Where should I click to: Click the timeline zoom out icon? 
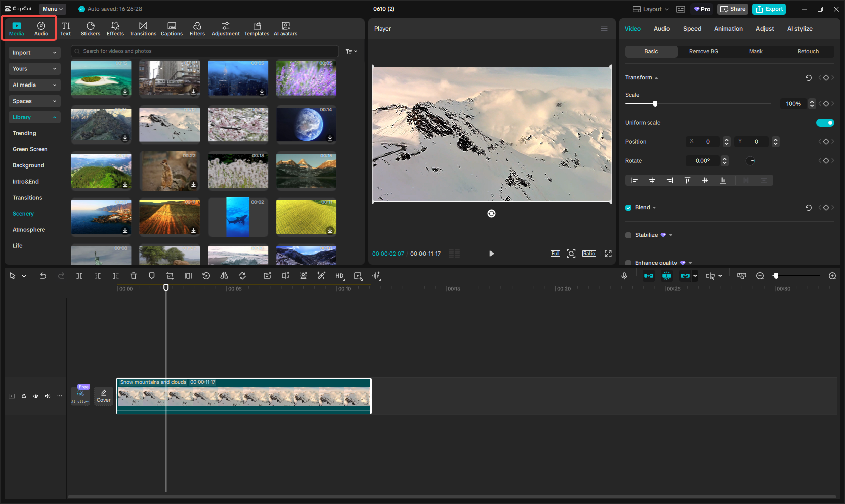pos(760,276)
